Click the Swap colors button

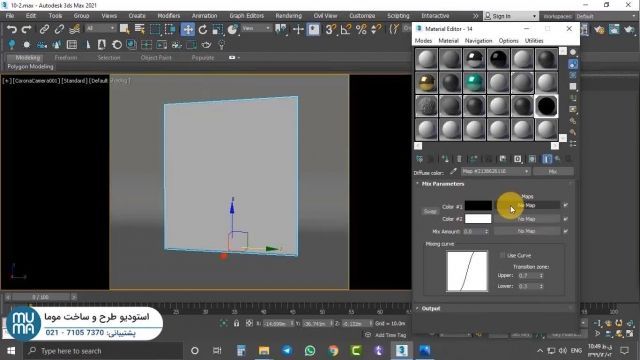pos(430,211)
